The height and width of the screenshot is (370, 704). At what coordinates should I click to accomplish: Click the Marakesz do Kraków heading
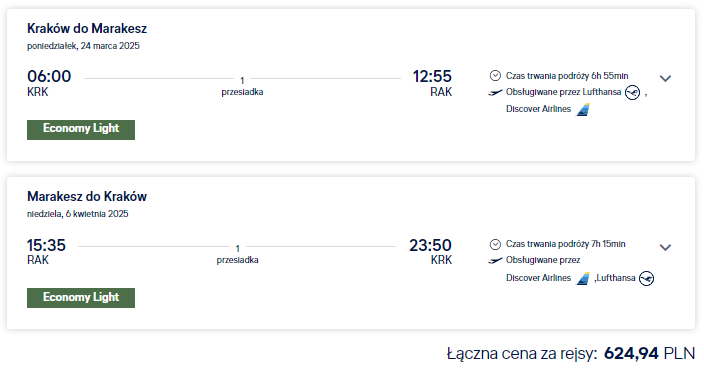point(87,197)
